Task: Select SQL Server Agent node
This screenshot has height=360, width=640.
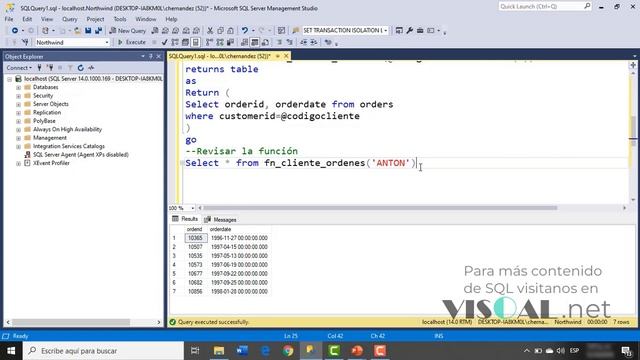Action: [80, 155]
